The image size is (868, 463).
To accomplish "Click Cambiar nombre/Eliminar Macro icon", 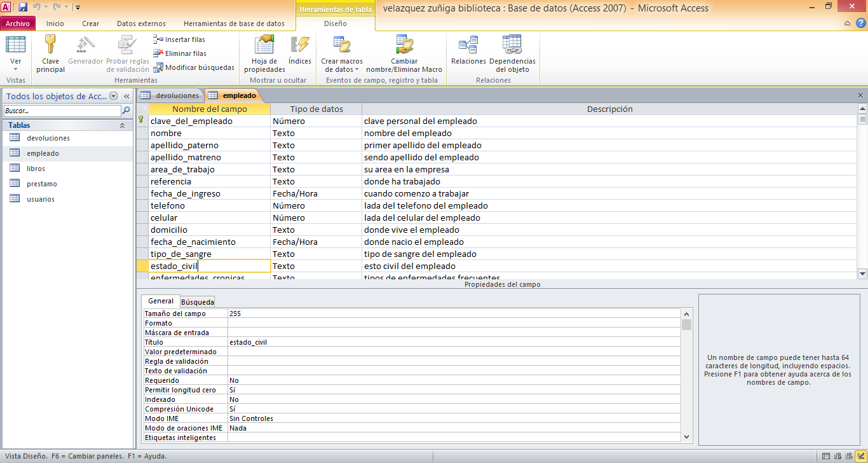I will (x=404, y=45).
